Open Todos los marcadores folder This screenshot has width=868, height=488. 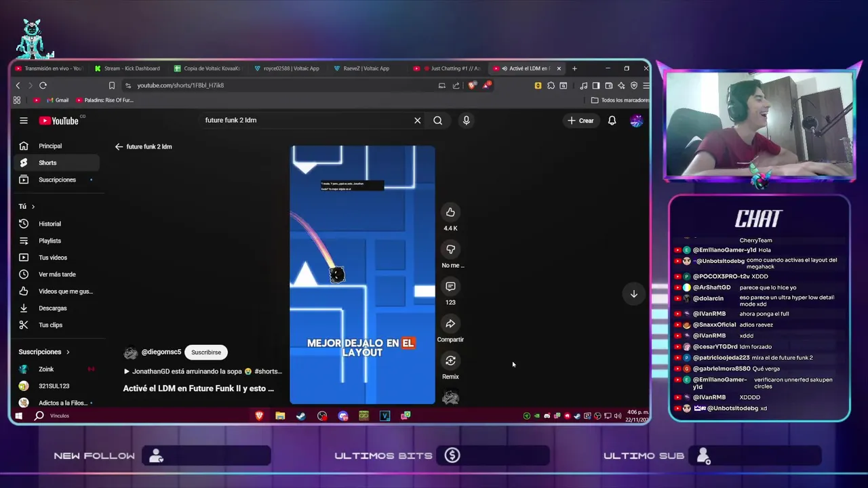point(620,100)
